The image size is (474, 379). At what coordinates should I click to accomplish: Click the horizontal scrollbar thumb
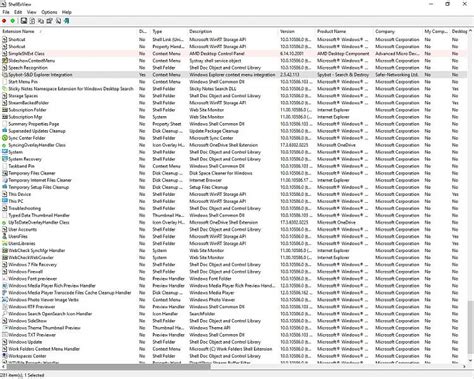click(108, 367)
